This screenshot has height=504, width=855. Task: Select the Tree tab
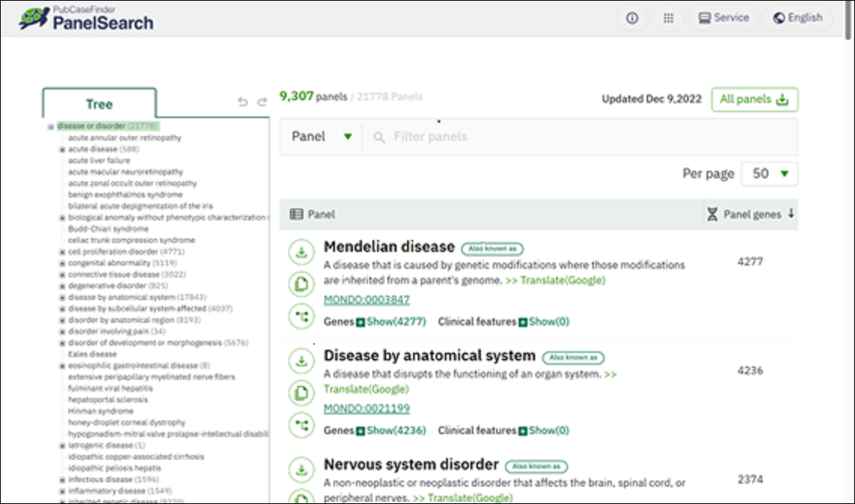point(99,104)
